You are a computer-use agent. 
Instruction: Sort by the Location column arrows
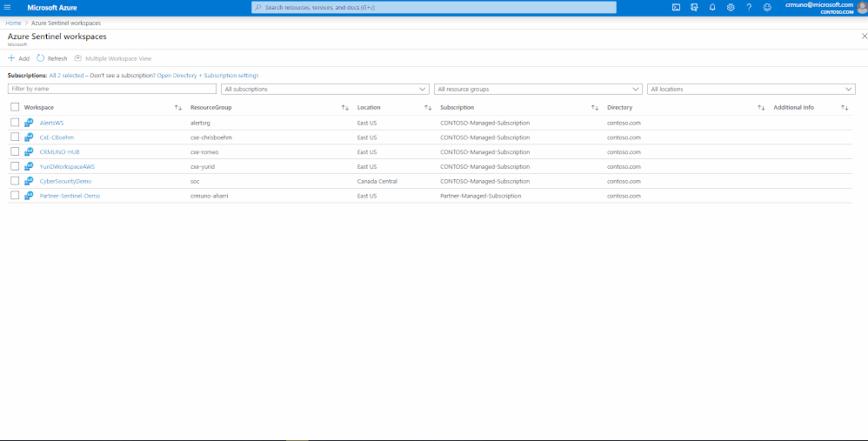pos(428,107)
